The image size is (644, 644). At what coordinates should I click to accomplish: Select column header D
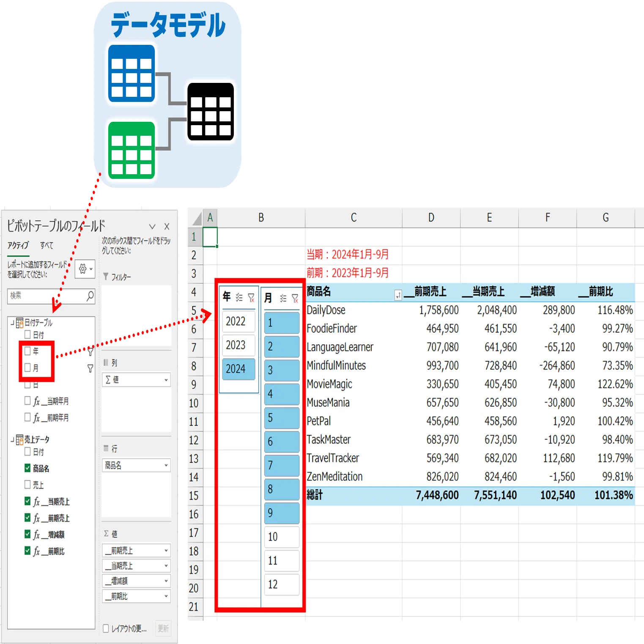pyautogui.click(x=431, y=218)
